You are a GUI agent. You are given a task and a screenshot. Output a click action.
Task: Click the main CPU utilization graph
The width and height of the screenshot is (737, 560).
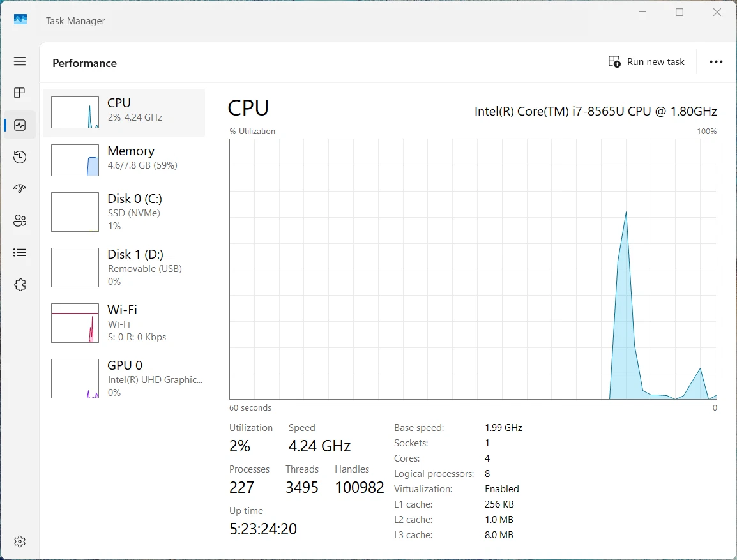[473, 269]
